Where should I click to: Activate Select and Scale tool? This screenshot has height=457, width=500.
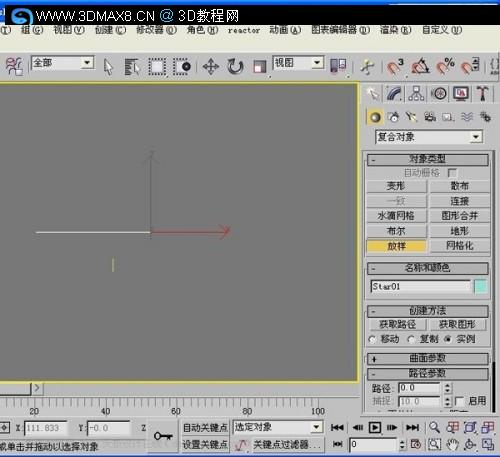pos(260,67)
